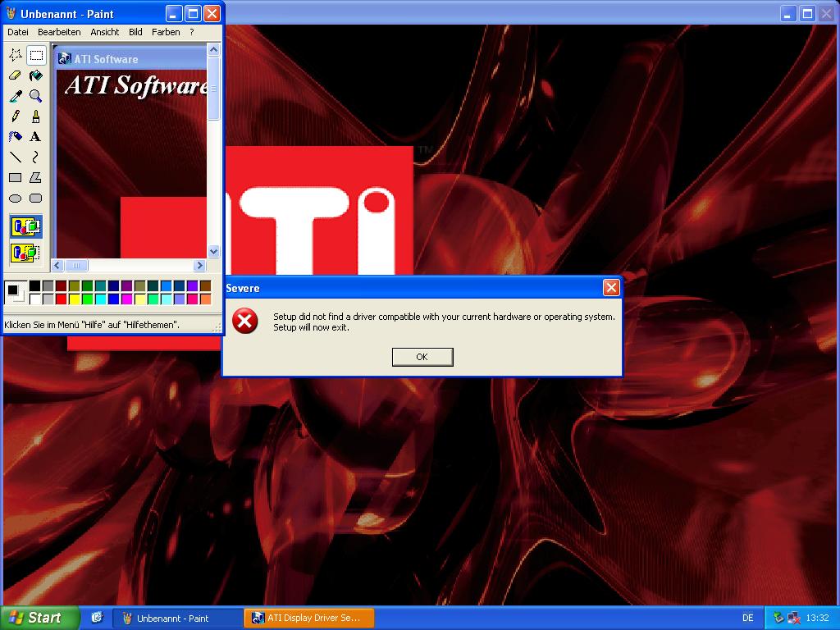Enable the transparent selection option
The height and width of the screenshot is (630, 840).
[x=25, y=252]
